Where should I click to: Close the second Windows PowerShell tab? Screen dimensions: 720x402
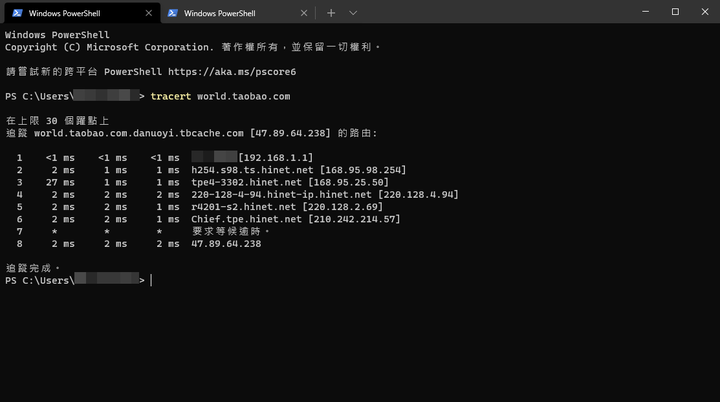coord(303,13)
